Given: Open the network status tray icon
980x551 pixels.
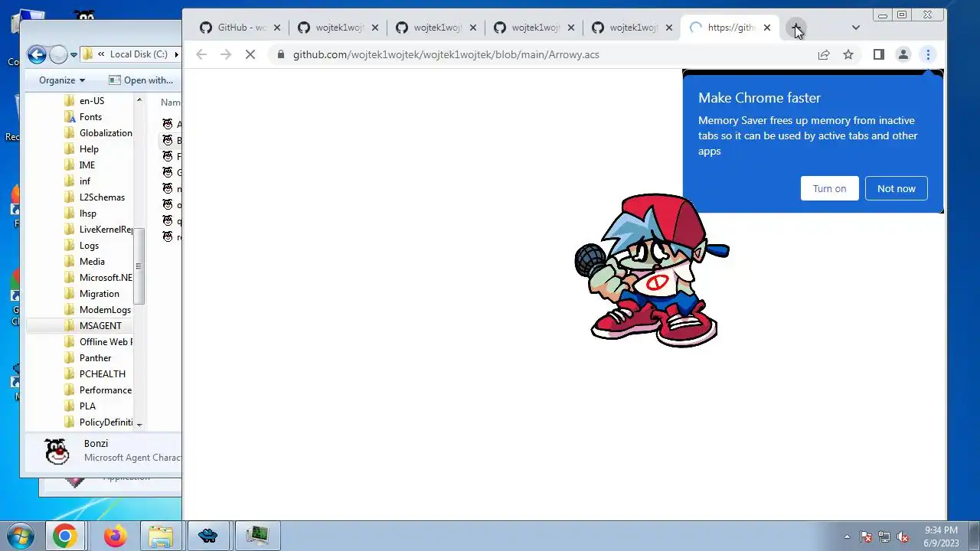Looking at the screenshot, I should [x=884, y=536].
